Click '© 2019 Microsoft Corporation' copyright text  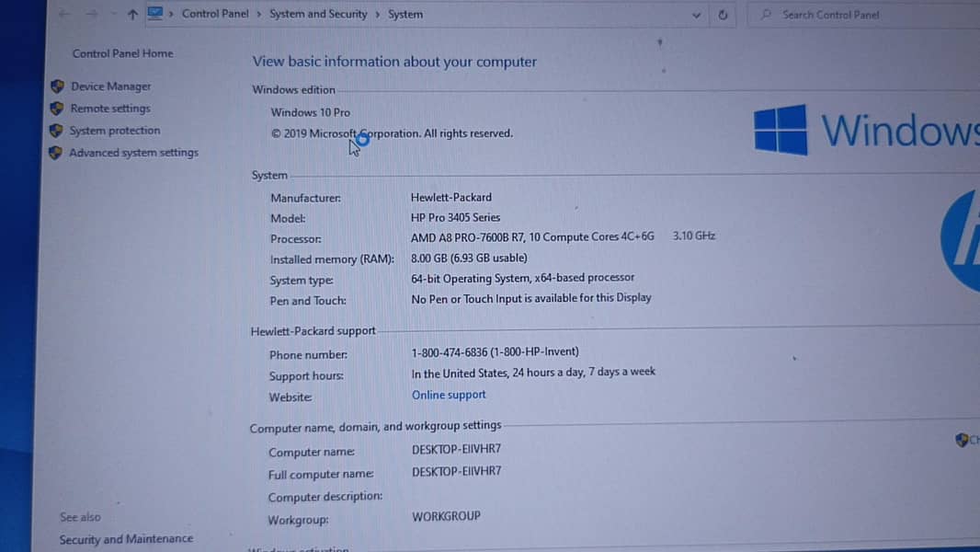click(392, 133)
